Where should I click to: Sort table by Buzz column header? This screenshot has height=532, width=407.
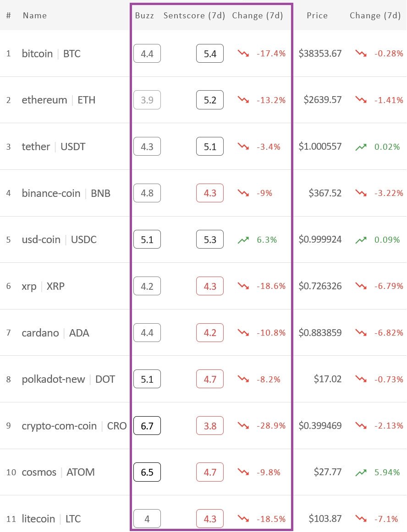point(144,16)
